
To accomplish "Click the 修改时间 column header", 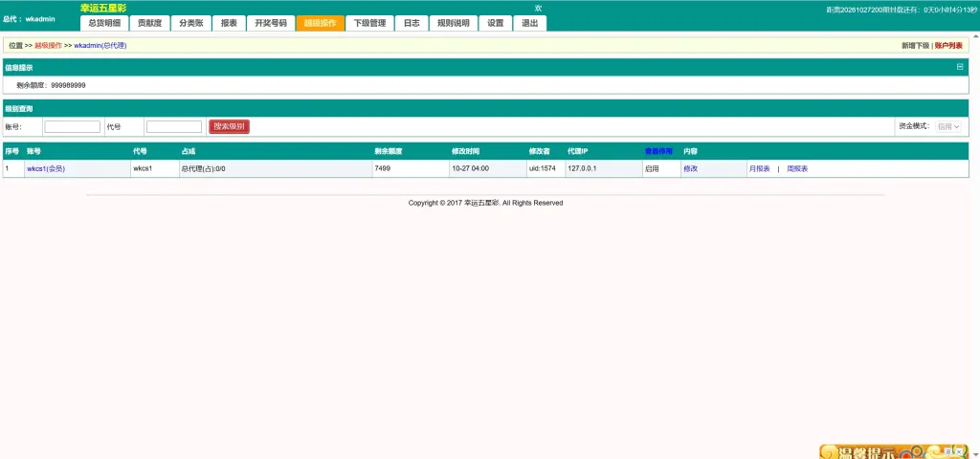I will tap(466, 151).
